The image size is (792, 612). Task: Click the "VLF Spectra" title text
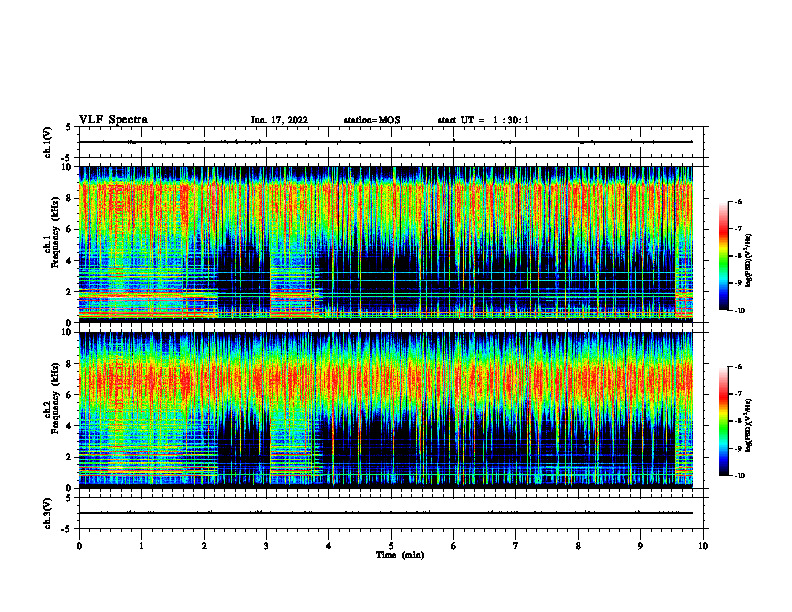coord(113,120)
